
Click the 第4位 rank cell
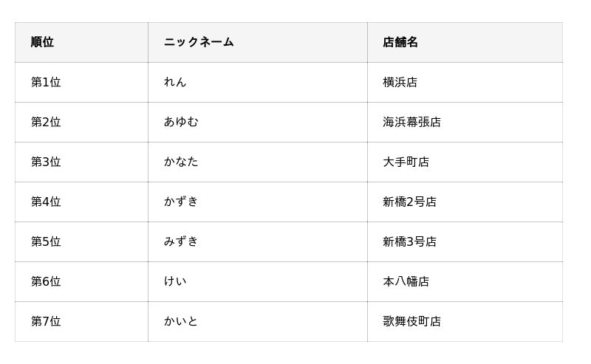pyautogui.click(x=46, y=202)
